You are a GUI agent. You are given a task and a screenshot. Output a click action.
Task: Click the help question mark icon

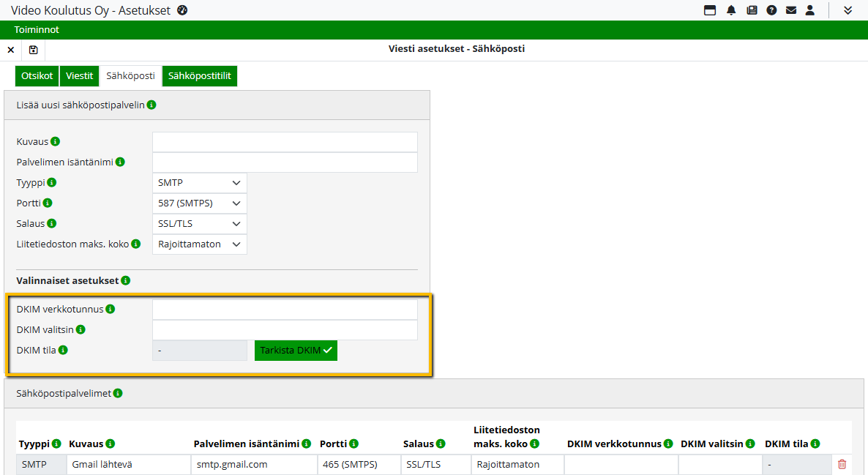[x=771, y=10]
